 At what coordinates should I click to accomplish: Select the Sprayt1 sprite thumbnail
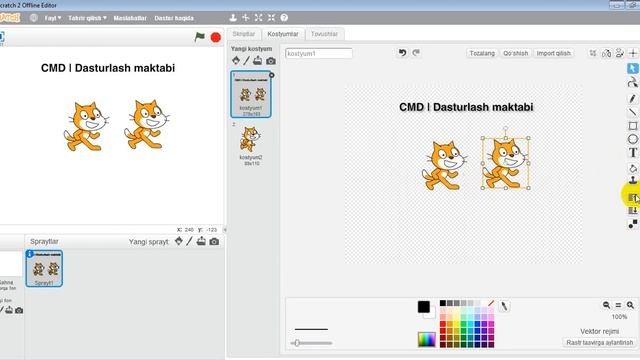point(44,269)
